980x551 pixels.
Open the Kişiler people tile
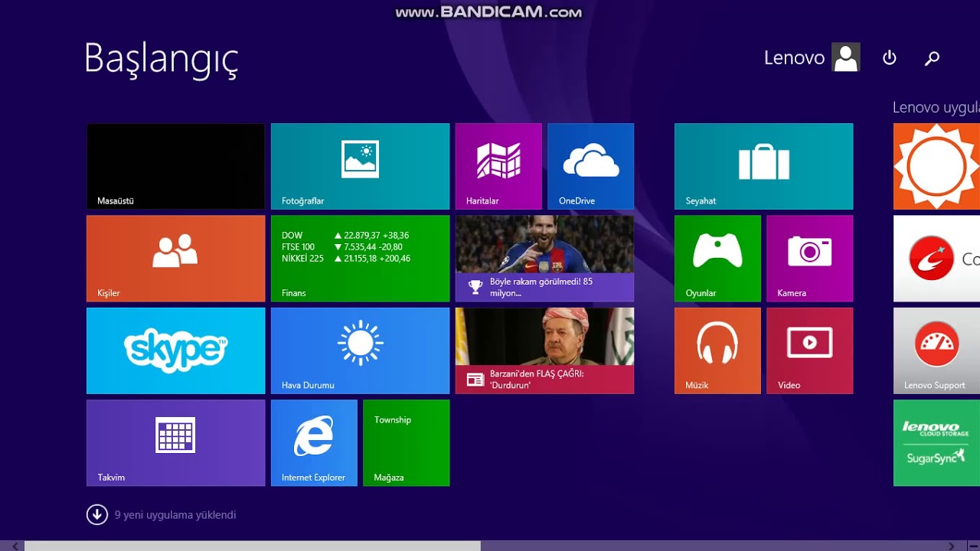175,259
